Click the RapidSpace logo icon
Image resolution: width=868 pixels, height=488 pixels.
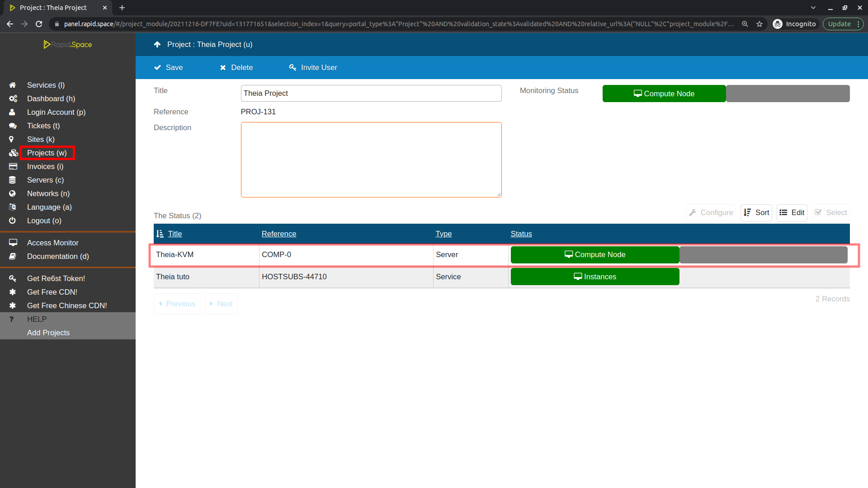pos(47,44)
